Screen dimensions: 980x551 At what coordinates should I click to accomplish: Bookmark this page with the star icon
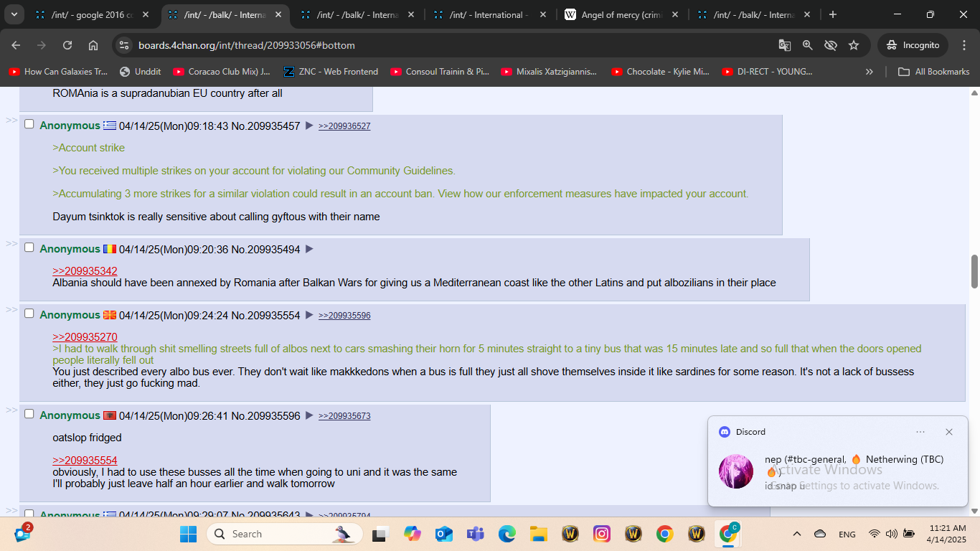point(854,45)
